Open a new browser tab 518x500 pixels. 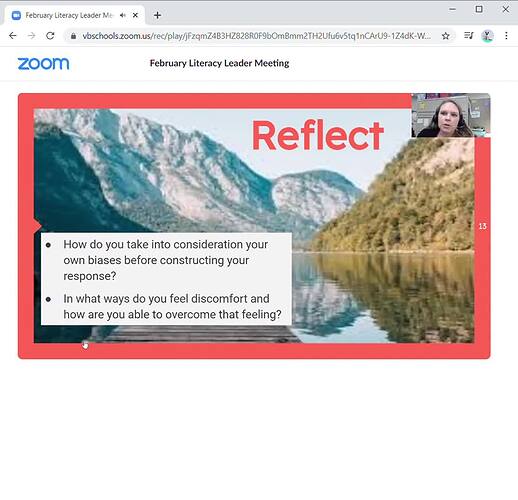tap(157, 15)
